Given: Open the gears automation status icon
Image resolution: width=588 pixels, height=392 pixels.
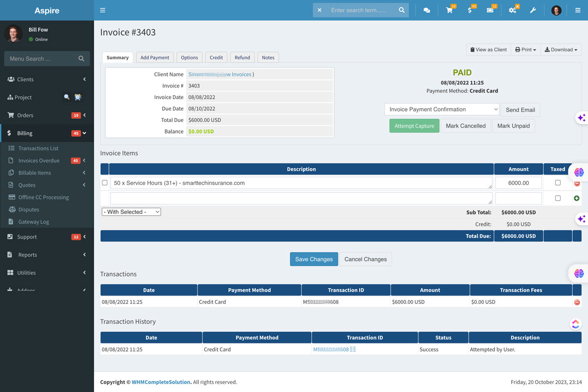Looking at the screenshot, I should 513,10.
